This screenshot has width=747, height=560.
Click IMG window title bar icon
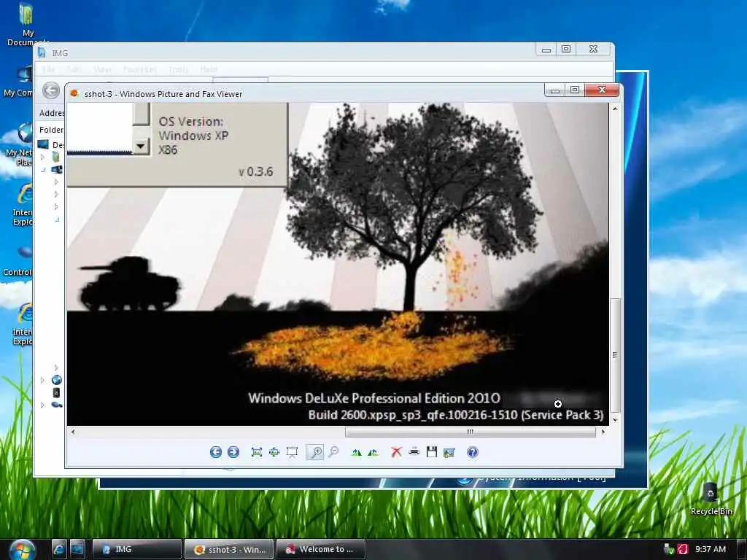tap(42, 52)
